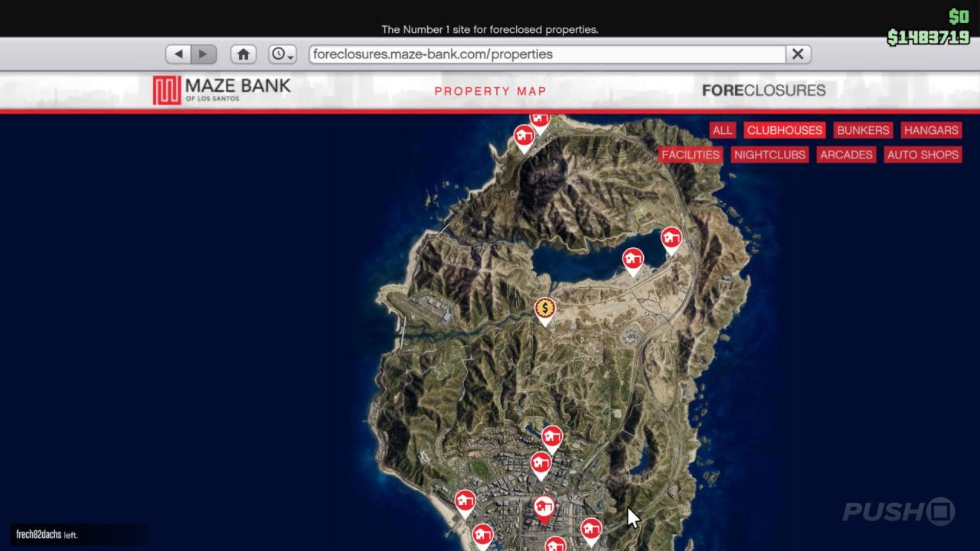Toggle the CLUBHOUSES filter

coord(784,129)
